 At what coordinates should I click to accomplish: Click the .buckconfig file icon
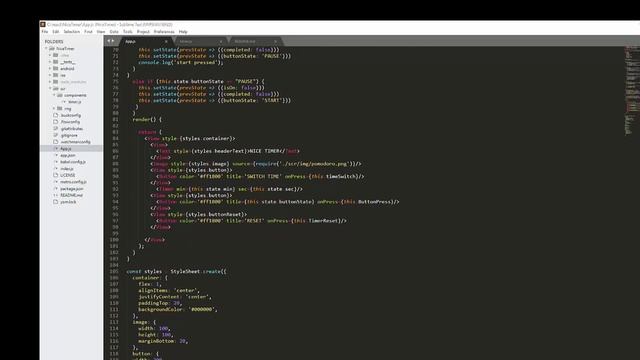[56, 115]
